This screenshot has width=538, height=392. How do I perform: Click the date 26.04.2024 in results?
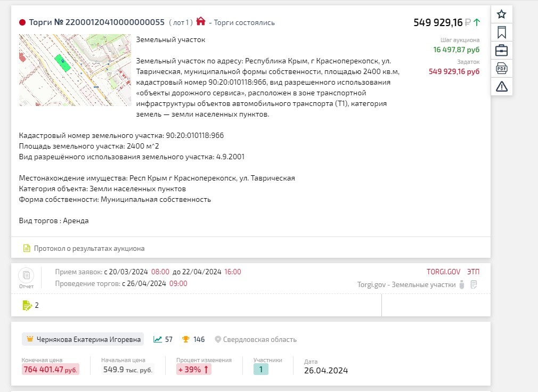pos(326,370)
